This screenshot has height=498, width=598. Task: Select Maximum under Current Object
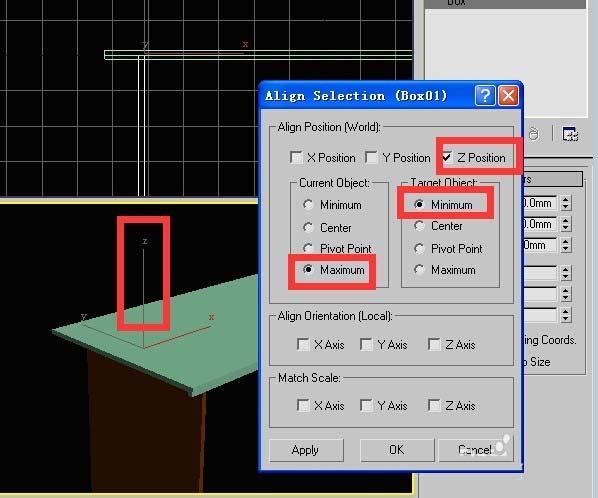pos(308,270)
